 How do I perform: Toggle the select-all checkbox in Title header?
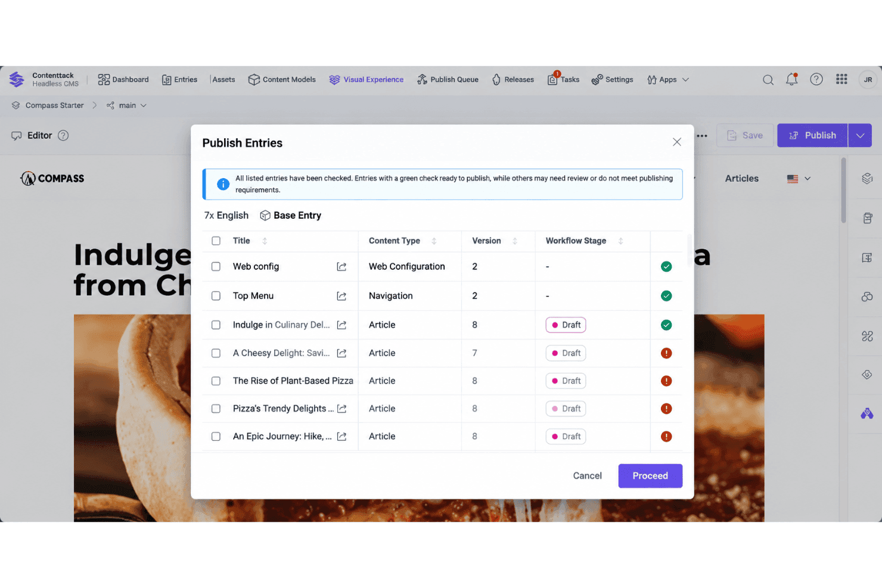[216, 241]
